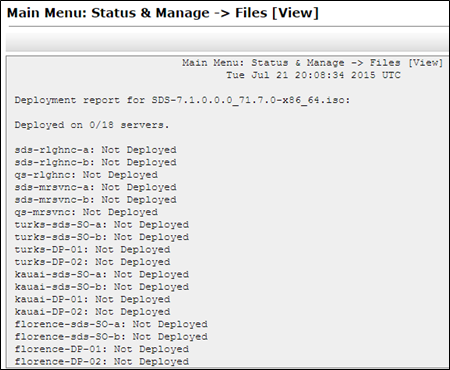Select the sds-rlghnc-b status line
450x370 pixels.
(95, 162)
